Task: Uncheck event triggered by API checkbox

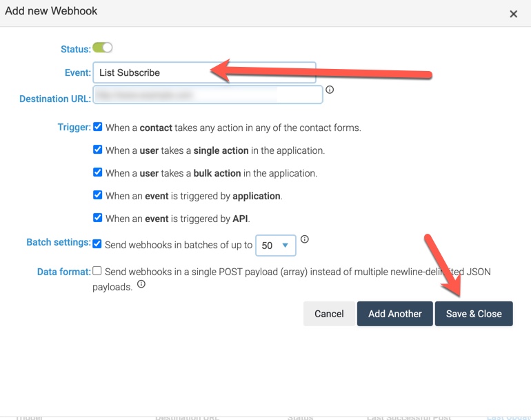Action: pos(97,218)
